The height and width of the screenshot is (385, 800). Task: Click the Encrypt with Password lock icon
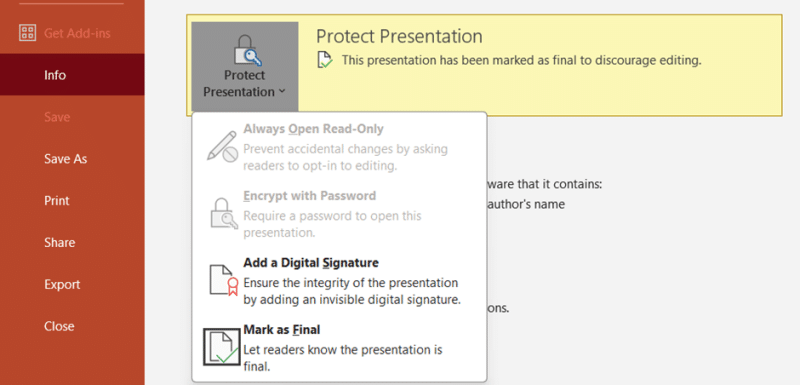tap(223, 213)
